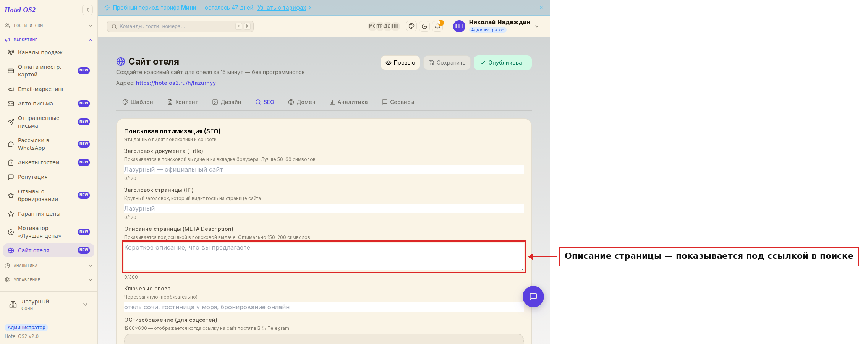This screenshot has width=868, height=344.
Task: Expand the Управление sidebar section
Action: (49, 280)
